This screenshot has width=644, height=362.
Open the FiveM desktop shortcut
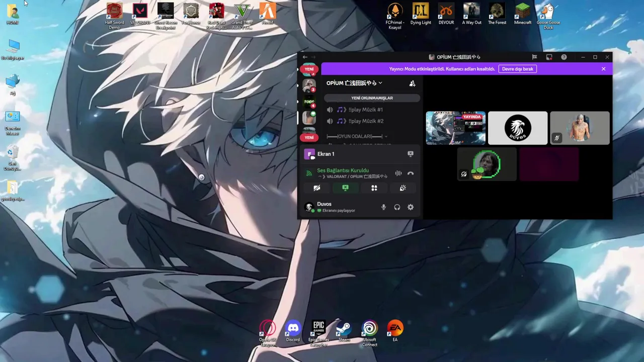coord(268,14)
